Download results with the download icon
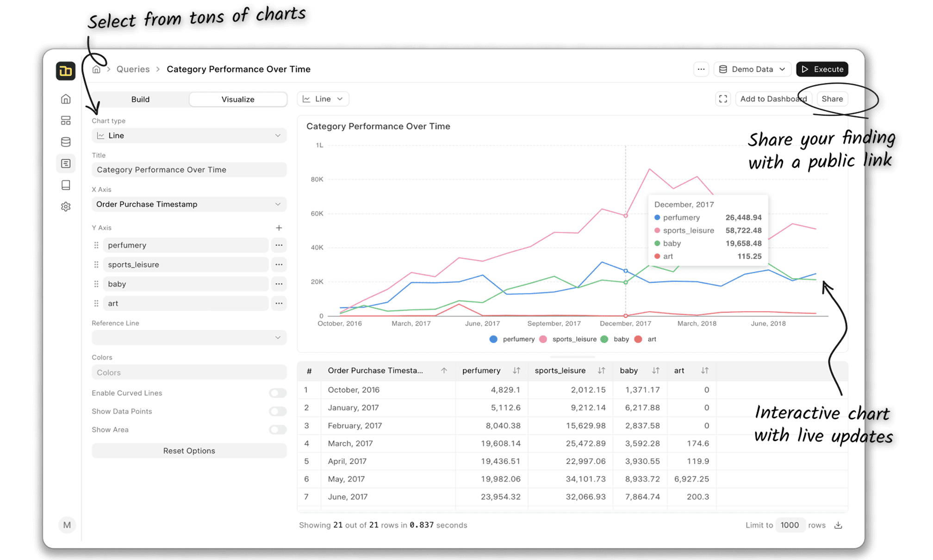The width and height of the screenshot is (933, 560). (x=838, y=525)
